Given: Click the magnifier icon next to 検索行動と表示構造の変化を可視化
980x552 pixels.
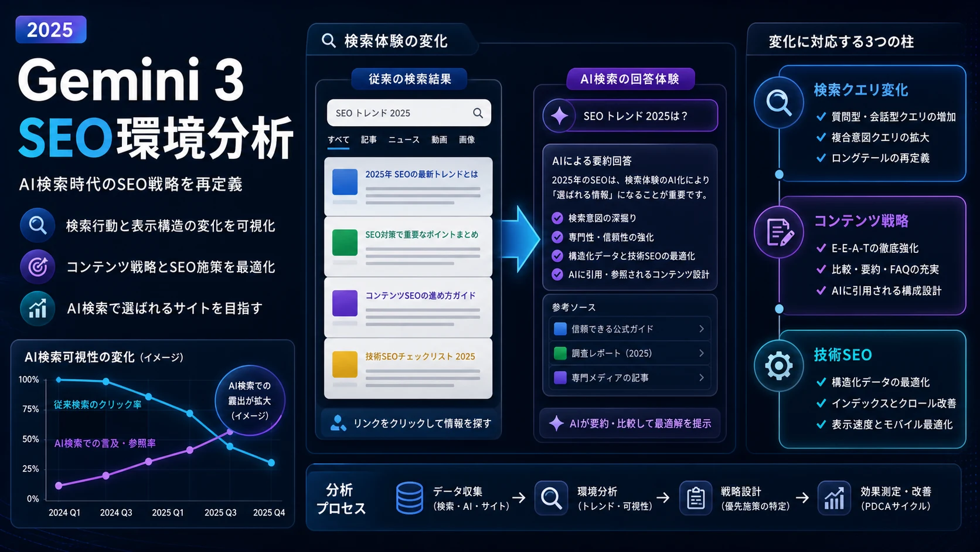Looking at the screenshot, I should (38, 225).
